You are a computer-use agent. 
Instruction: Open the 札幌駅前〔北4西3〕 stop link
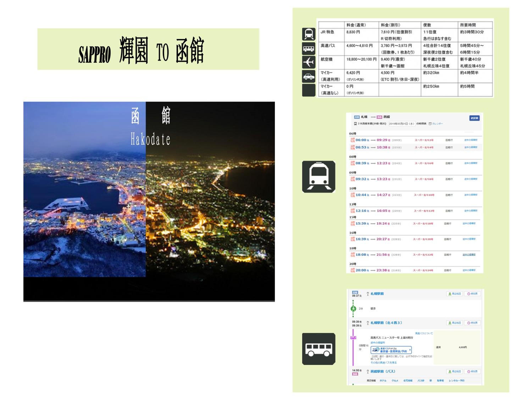click(x=386, y=323)
